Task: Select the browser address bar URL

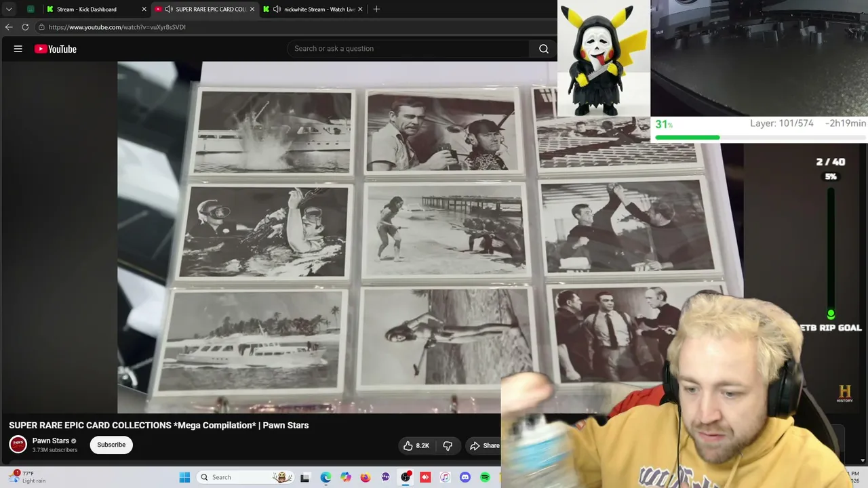Action: [x=117, y=27]
